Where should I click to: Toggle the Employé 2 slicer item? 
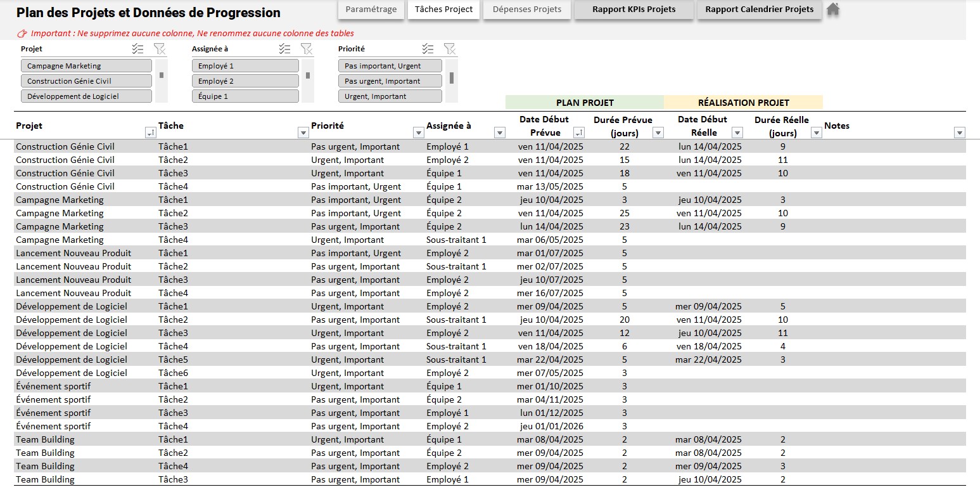(245, 81)
